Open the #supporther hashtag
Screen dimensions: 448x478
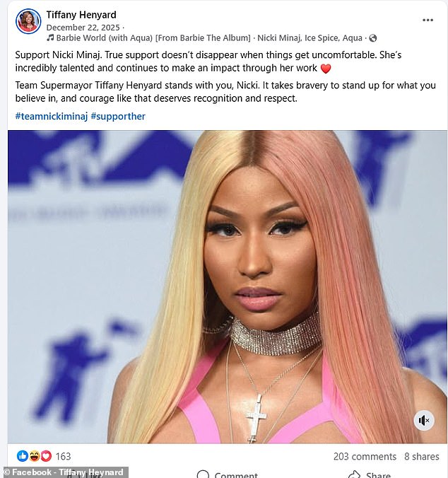(118, 116)
